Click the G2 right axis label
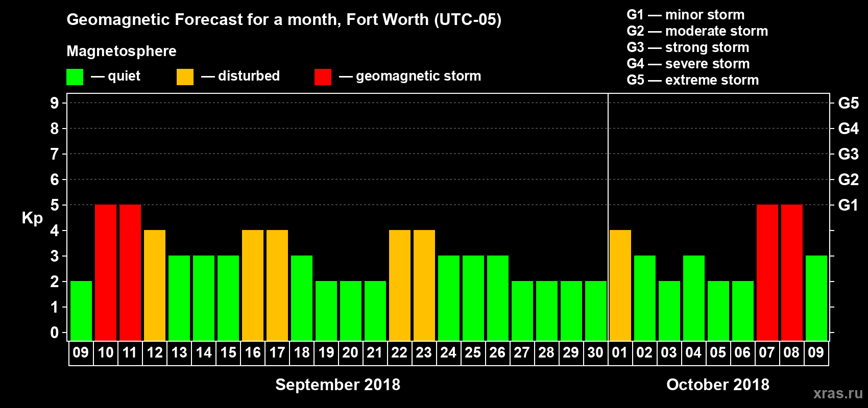The height and width of the screenshot is (408, 868). point(849,180)
